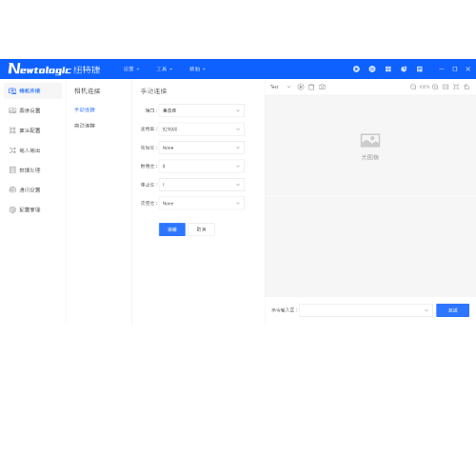
Task: Click the fit-to-window icon in image toolbar
Action: [456, 87]
